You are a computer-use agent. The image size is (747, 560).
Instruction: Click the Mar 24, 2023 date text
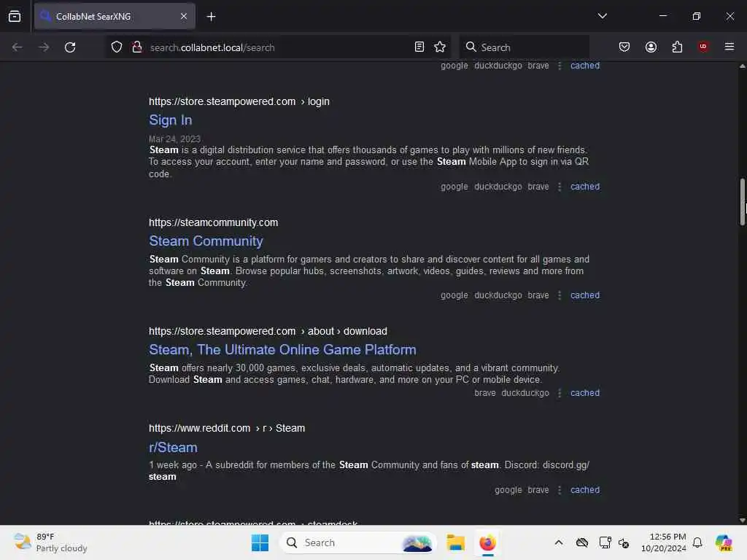pos(174,139)
